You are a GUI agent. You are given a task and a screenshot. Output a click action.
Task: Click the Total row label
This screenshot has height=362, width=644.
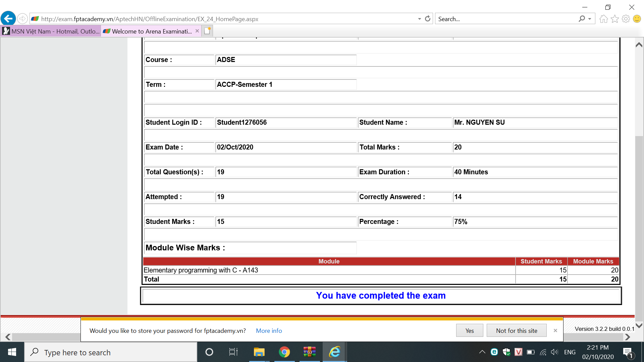point(151,279)
